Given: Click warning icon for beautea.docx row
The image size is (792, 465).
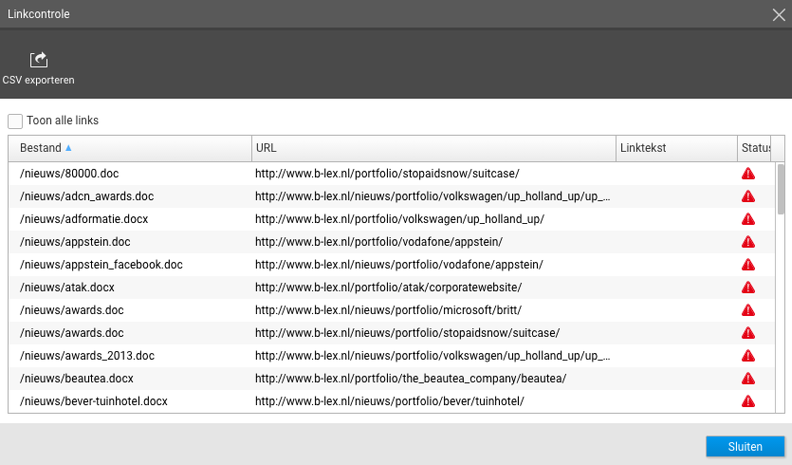Looking at the screenshot, I should tap(748, 379).
